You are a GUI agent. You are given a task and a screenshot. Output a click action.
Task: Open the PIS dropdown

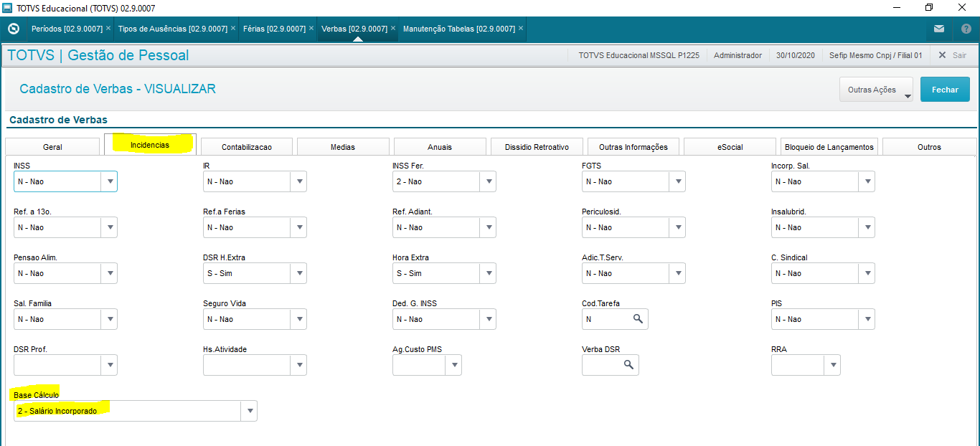tap(867, 319)
